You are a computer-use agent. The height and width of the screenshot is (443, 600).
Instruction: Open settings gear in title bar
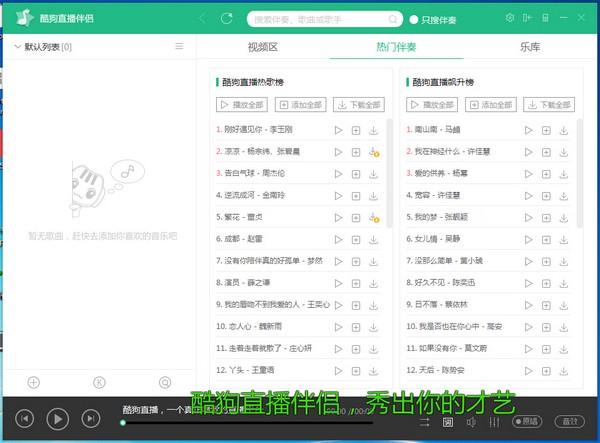[510, 18]
